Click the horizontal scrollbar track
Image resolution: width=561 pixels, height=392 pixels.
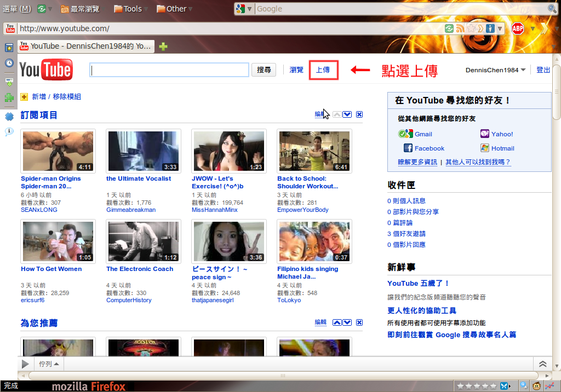point(283,376)
